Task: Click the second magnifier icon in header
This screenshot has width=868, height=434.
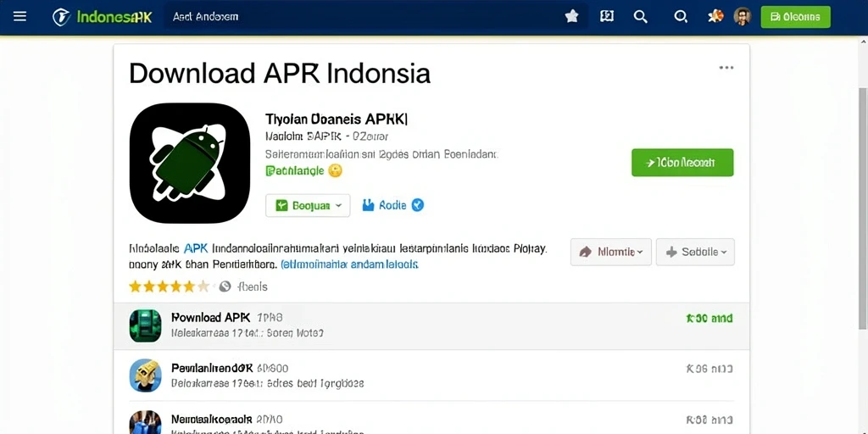Action: point(681,17)
